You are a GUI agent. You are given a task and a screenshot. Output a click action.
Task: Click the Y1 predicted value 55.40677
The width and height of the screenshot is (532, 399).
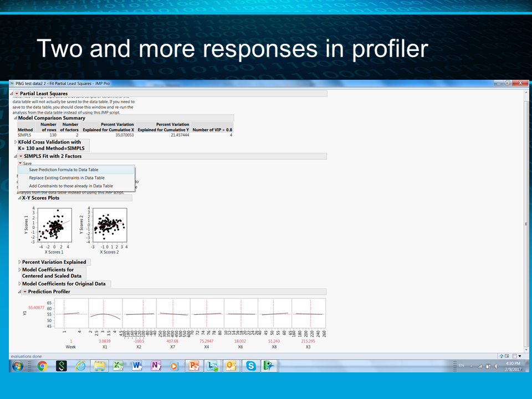pos(37,308)
